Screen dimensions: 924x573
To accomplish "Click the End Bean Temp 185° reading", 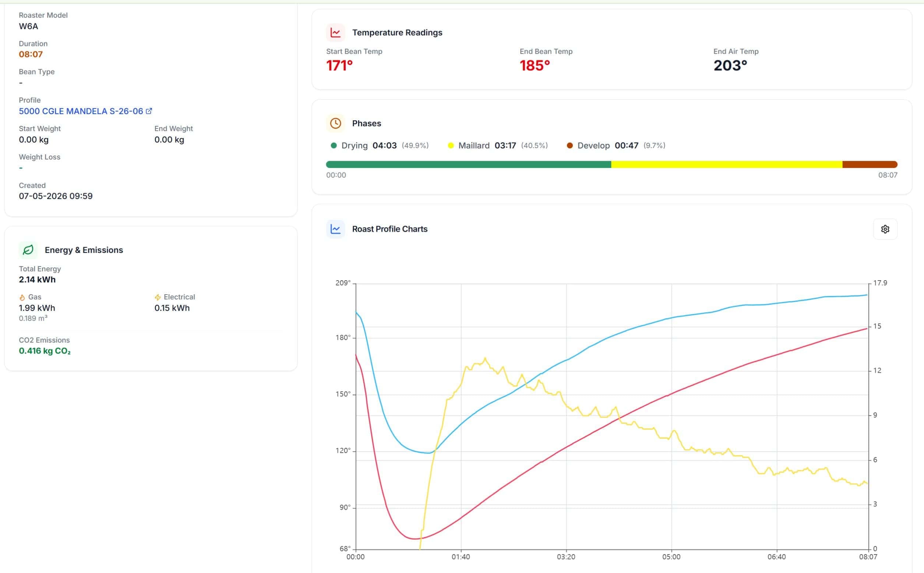I will (535, 66).
